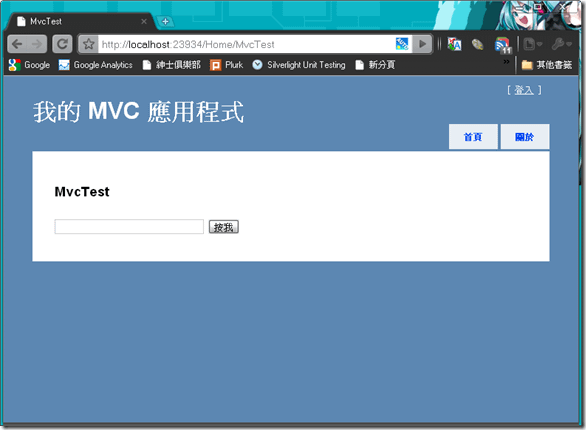Click the extension icon next to the translate extension
The height and width of the screenshot is (430, 586).
[x=478, y=45]
